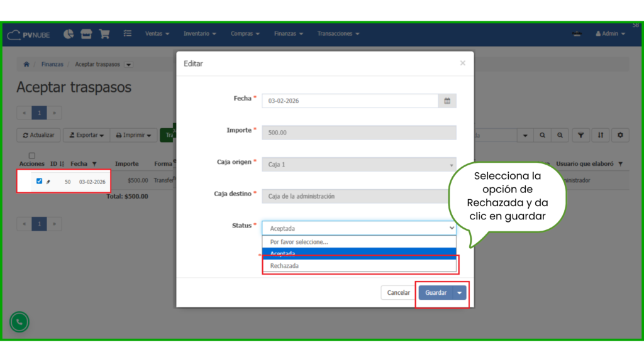Click the checklist icon in navbar

coord(128,34)
